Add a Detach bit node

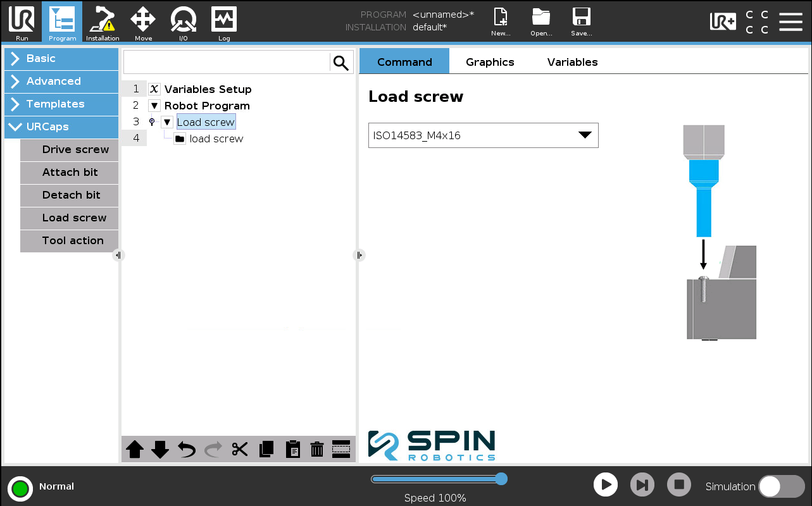click(70, 195)
